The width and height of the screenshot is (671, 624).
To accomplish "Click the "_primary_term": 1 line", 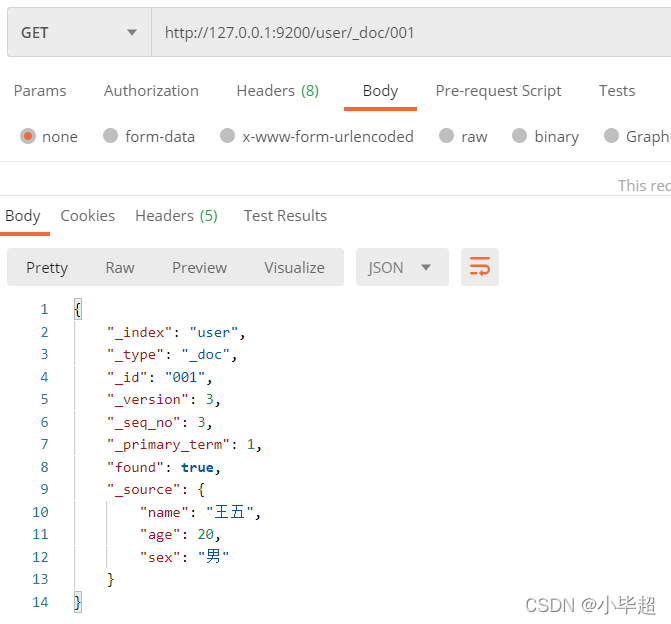I will pos(184,445).
